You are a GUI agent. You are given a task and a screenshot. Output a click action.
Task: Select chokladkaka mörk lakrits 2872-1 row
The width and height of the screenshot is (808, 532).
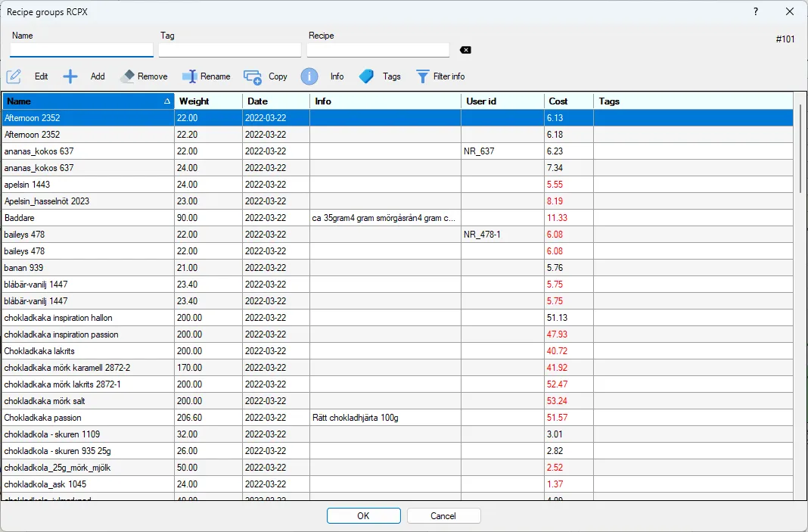click(x=397, y=384)
